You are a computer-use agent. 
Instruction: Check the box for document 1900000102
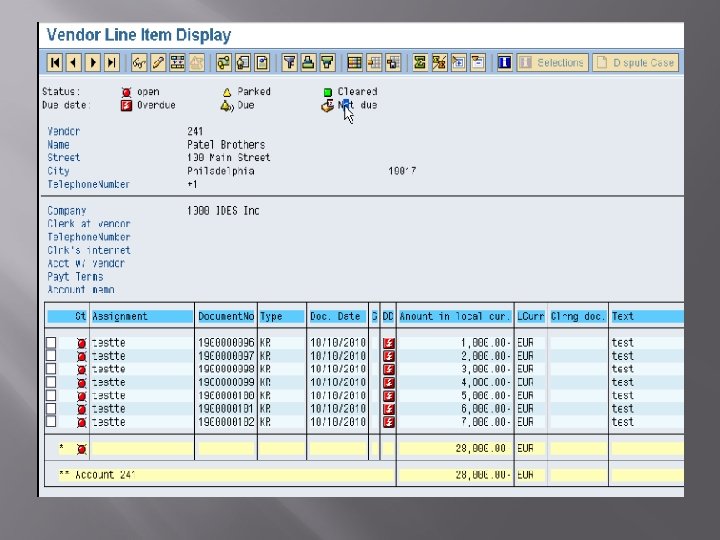click(x=51, y=422)
